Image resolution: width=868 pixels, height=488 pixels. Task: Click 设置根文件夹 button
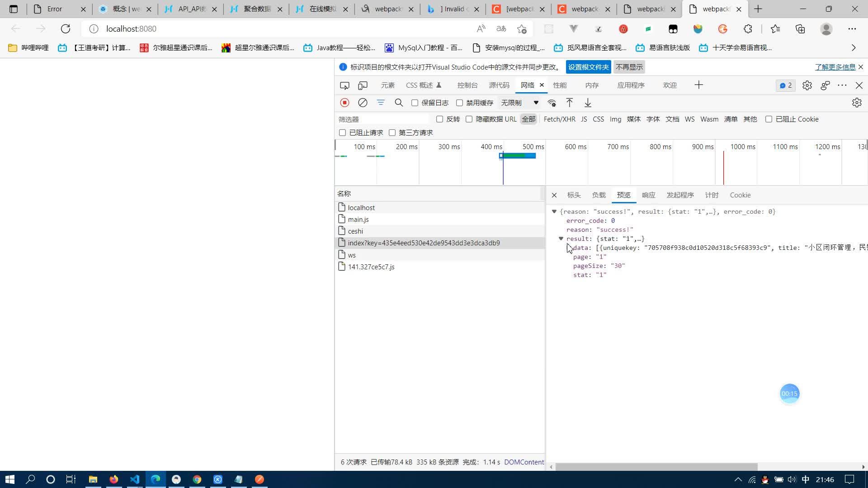[x=588, y=67]
